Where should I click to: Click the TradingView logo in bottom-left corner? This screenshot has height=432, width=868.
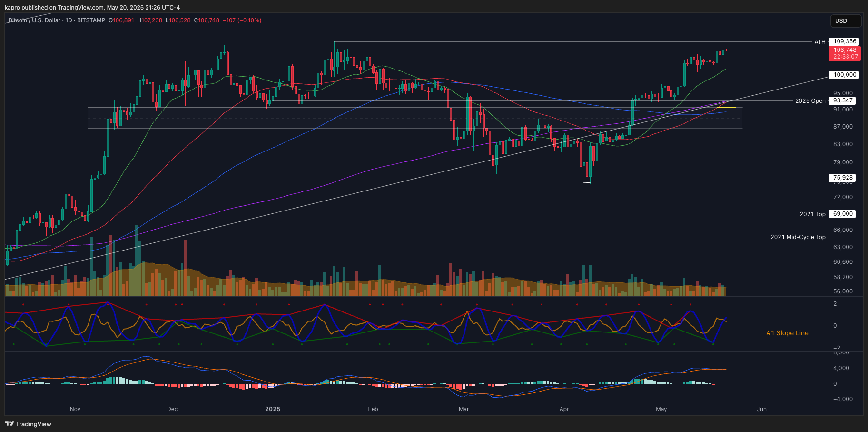pyautogui.click(x=29, y=424)
